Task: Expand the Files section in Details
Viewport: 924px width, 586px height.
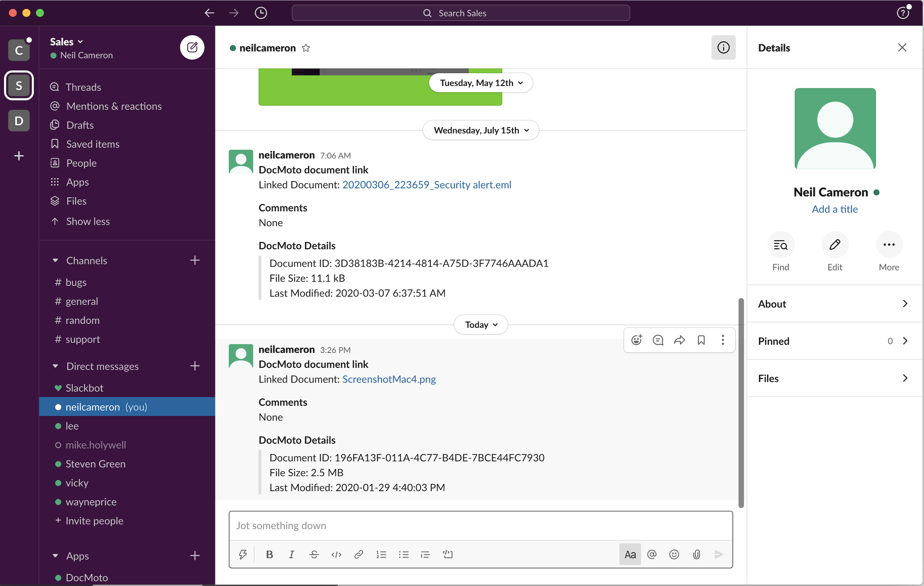Action: [x=835, y=378]
